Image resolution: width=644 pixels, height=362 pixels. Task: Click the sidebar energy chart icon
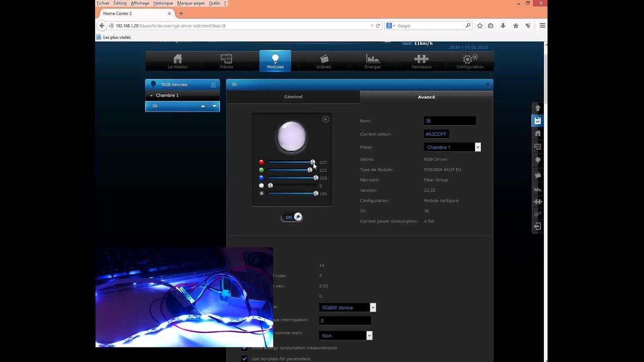[537, 189]
